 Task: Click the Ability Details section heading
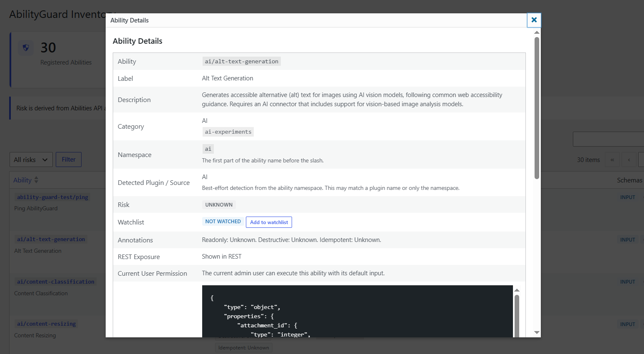pyautogui.click(x=138, y=41)
